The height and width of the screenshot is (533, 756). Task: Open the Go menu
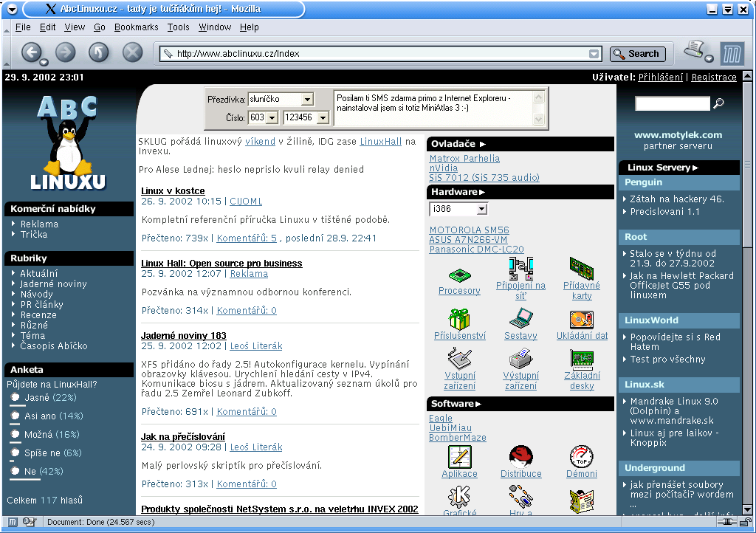coord(100,27)
